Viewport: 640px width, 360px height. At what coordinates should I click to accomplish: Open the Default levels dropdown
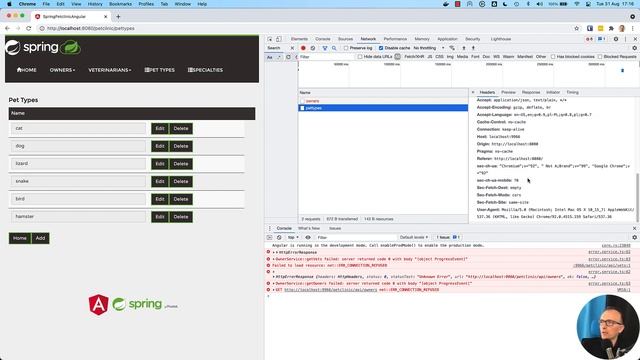click(414, 238)
